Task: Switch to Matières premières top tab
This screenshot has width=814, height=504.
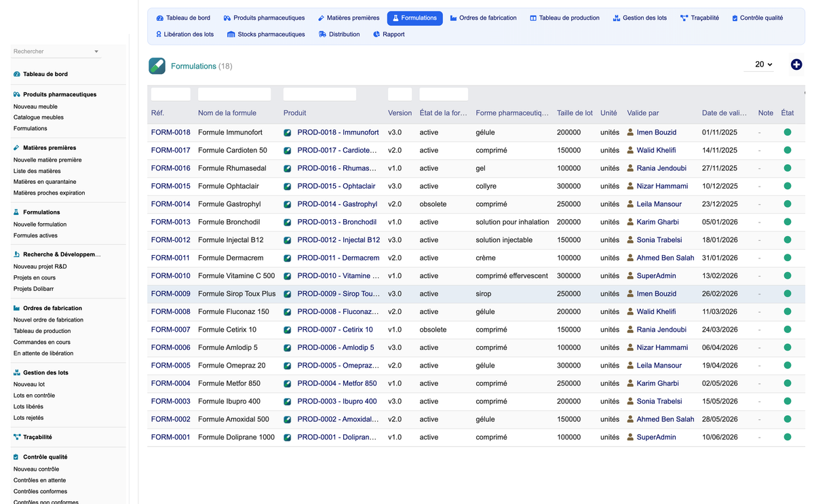Action: coord(349,18)
